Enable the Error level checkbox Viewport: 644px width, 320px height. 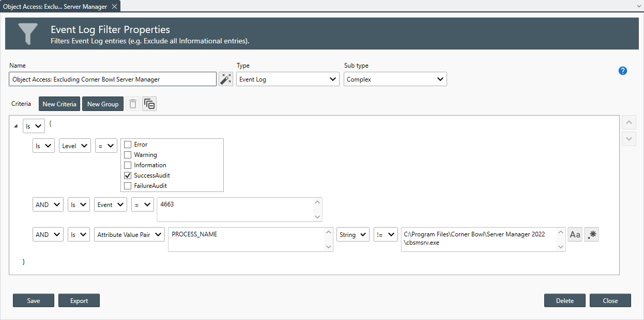(x=128, y=145)
